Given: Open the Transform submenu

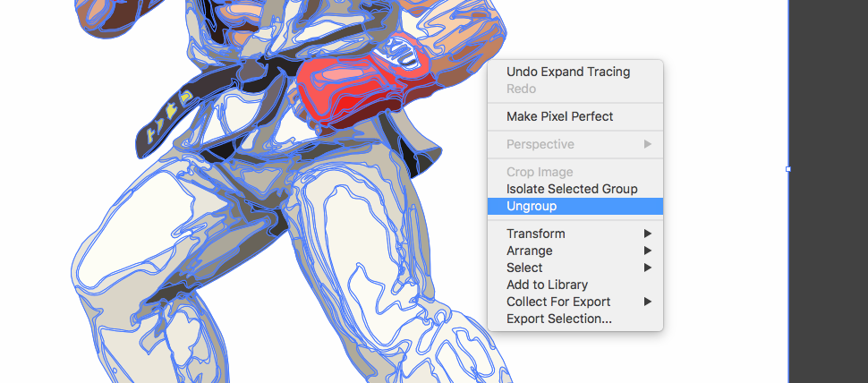Looking at the screenshot, I should (574, 234).
